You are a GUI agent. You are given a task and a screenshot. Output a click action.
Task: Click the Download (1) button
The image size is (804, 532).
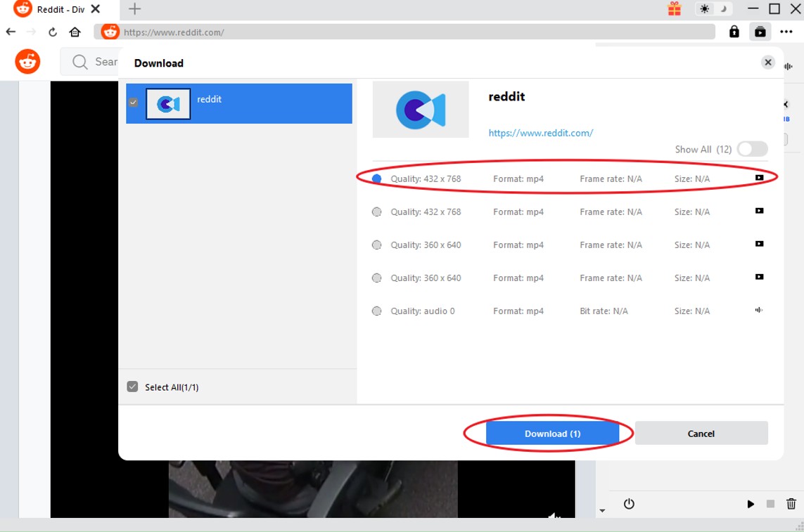[552, 434]
